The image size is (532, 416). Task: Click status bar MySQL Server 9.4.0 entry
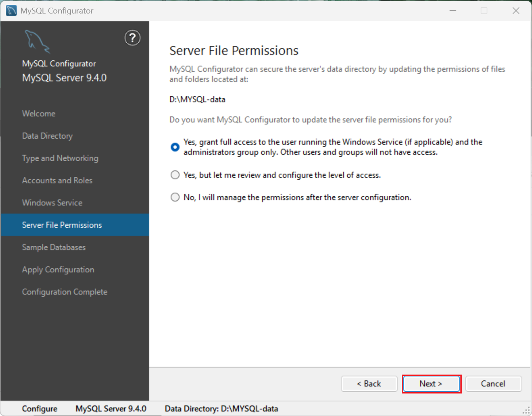click(x=111, y=409)
